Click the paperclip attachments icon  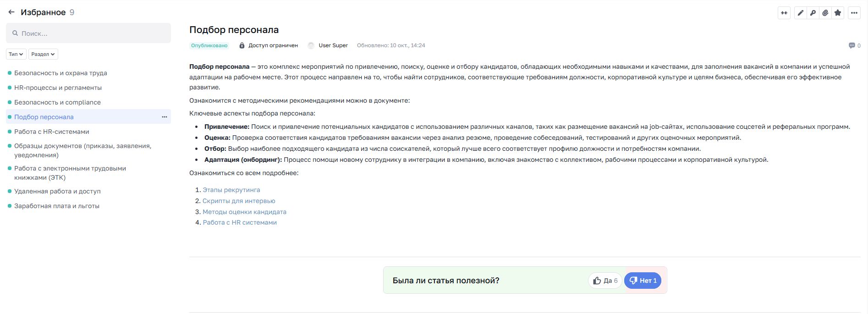click(x=825, y=13)
